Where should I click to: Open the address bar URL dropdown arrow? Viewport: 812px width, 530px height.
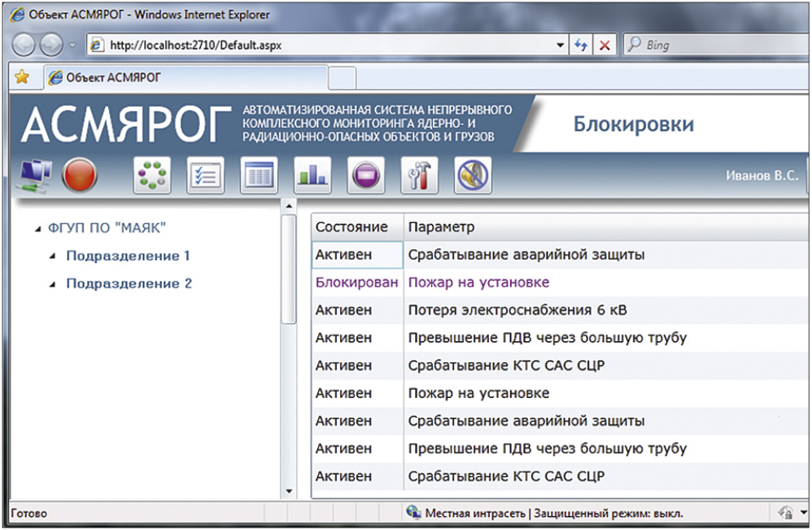tap(561, 45)
